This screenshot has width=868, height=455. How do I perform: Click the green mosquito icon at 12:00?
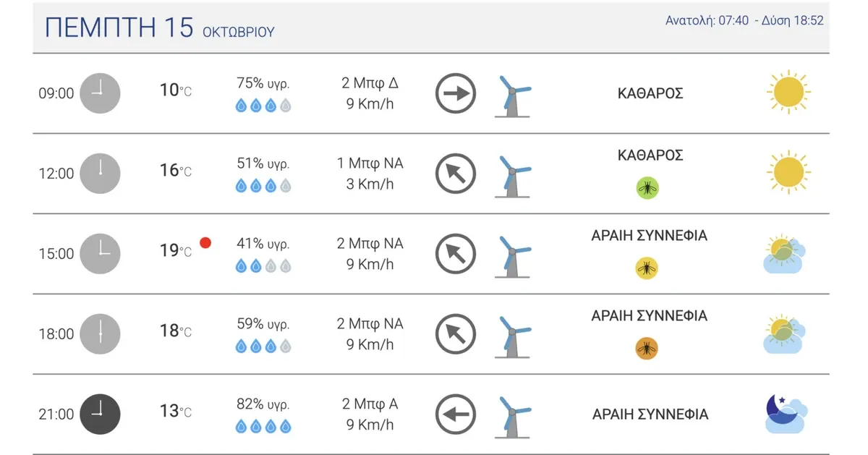tap(647, 189)
